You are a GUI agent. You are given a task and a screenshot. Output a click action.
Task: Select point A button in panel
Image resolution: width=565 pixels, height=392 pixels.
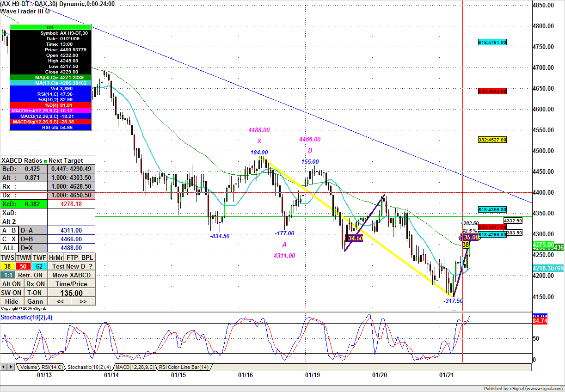(4, 230)
